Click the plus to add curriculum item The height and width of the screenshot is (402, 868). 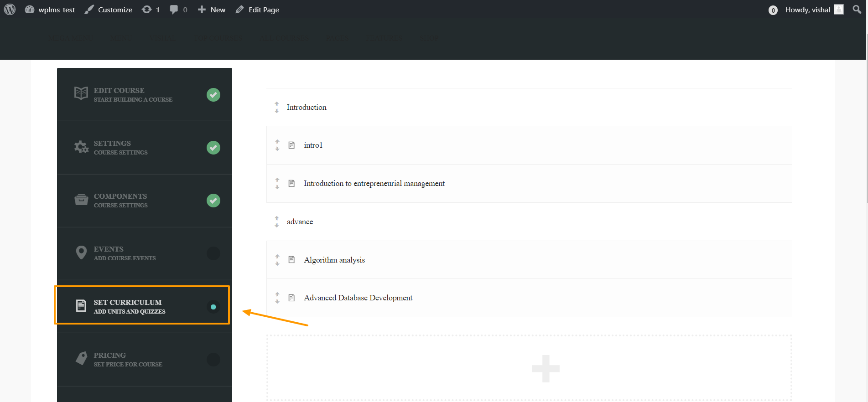[x=546, y=368]
